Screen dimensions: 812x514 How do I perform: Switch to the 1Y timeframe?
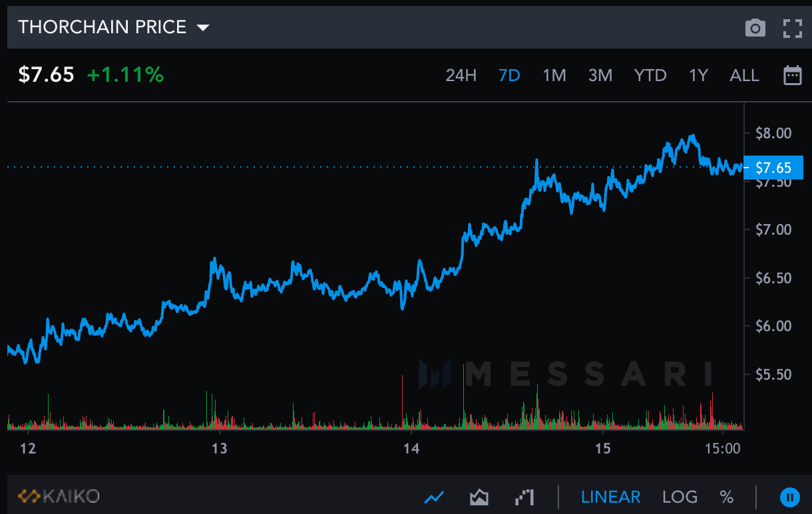click(698, 75)
